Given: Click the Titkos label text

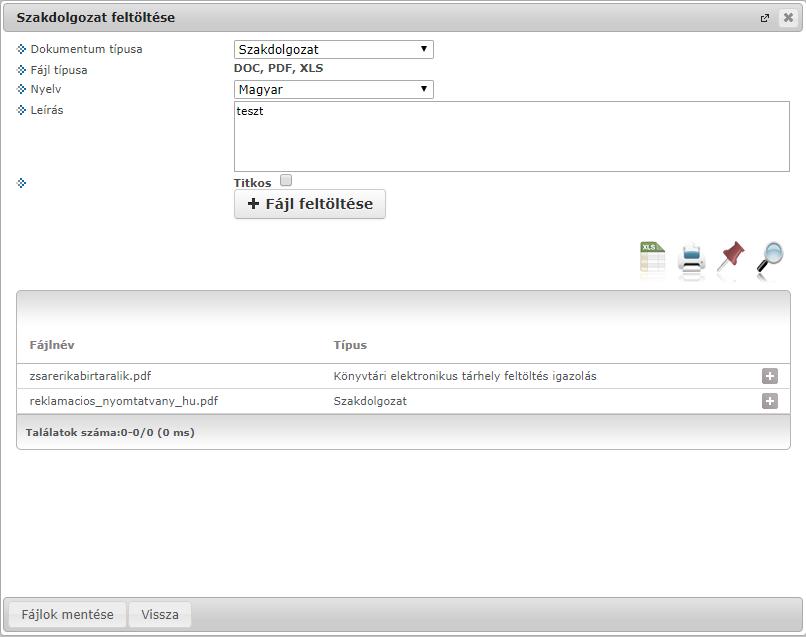Looking at the screenshot, I should click(252, 183).
